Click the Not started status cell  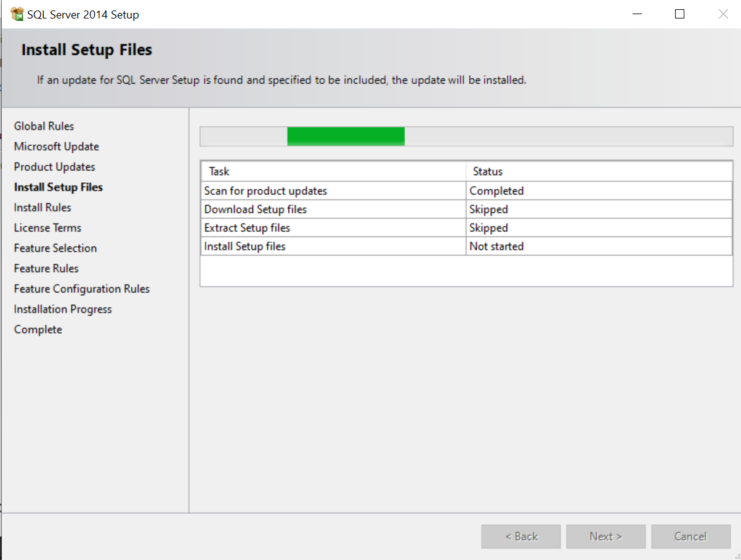(599, 246)
